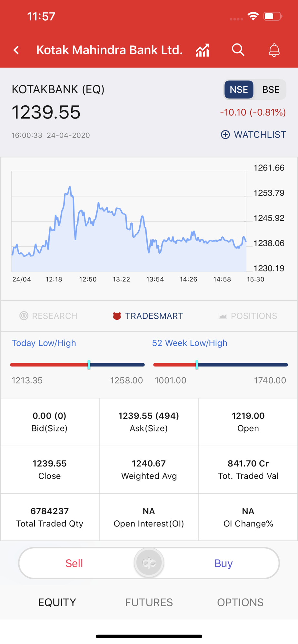
Task: Tap the Today Low/High range marker
Action: (89, 365)
